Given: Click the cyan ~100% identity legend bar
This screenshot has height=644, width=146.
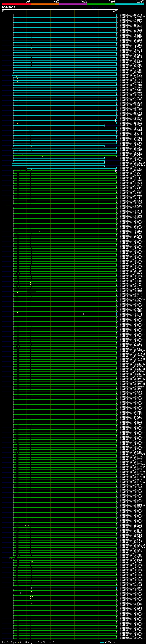Looking at the screenshot, I should pos(130,4).
